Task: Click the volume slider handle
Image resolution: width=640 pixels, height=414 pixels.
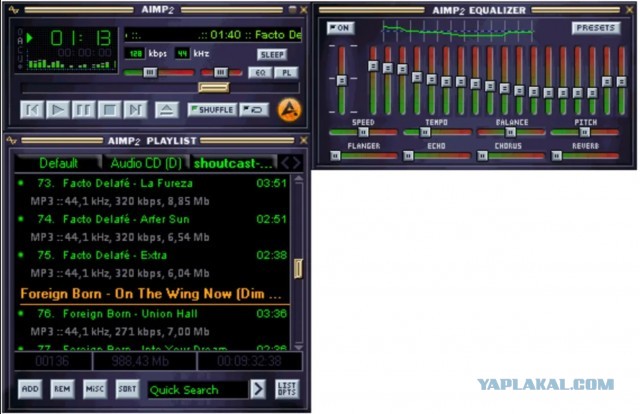Action: click(150, 73)
